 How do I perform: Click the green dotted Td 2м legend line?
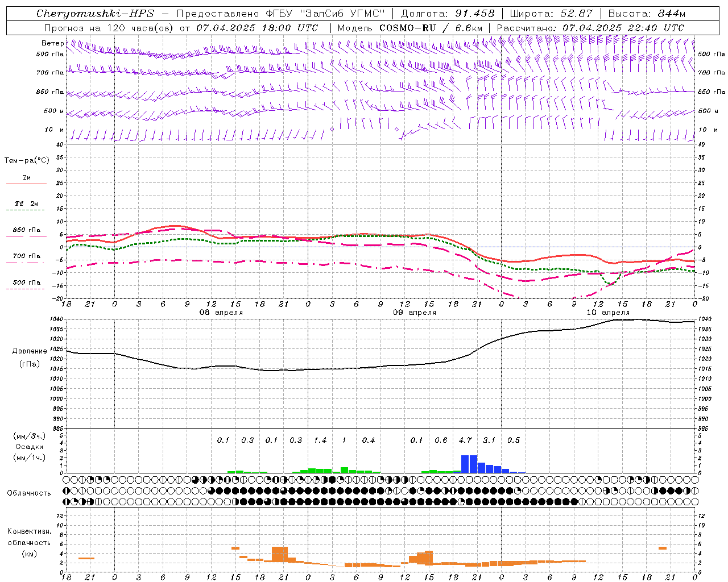point(26,210)
